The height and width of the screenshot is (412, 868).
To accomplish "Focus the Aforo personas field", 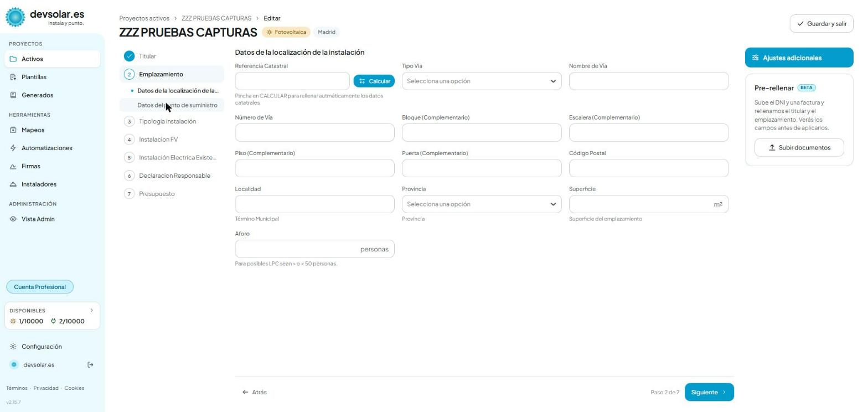I will click(x=315, y=249).
